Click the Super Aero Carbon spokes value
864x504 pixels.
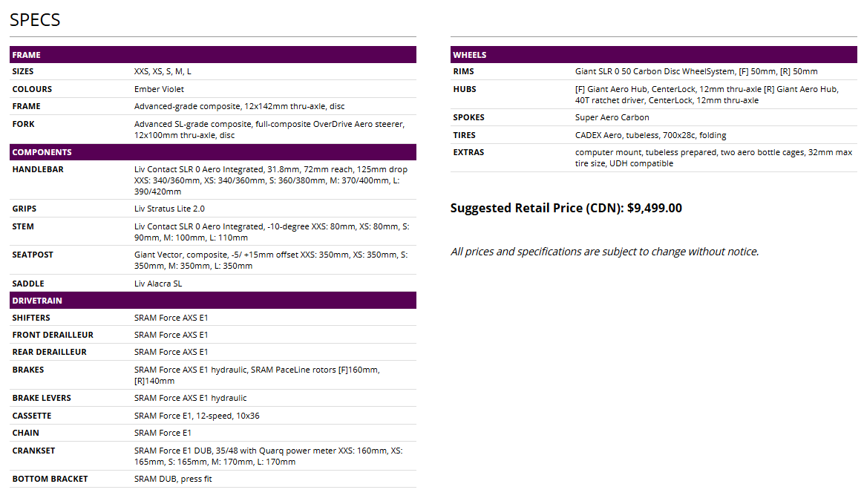[x=612, y=117]
